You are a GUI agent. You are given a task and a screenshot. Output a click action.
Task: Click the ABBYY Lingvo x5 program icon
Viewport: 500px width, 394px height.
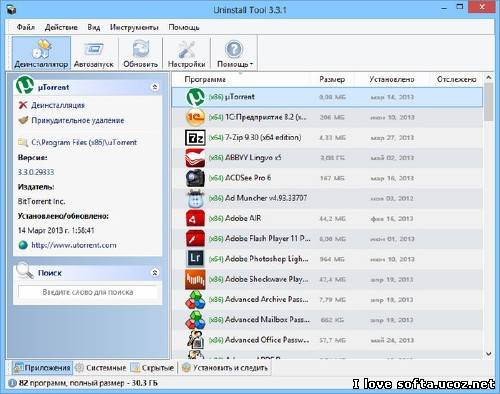coord(195,158)
